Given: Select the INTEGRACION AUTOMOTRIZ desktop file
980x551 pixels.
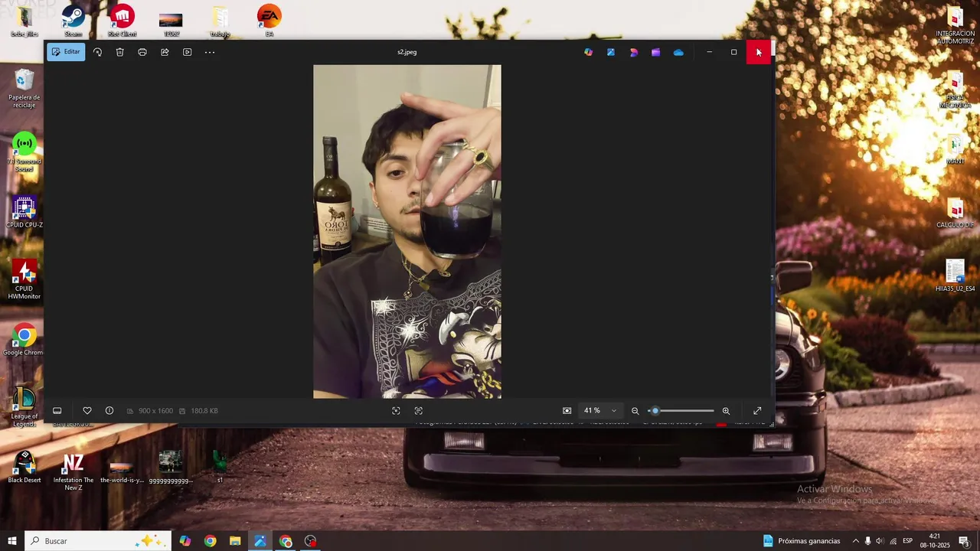Looking at the screenshot, I should [955, 25].
